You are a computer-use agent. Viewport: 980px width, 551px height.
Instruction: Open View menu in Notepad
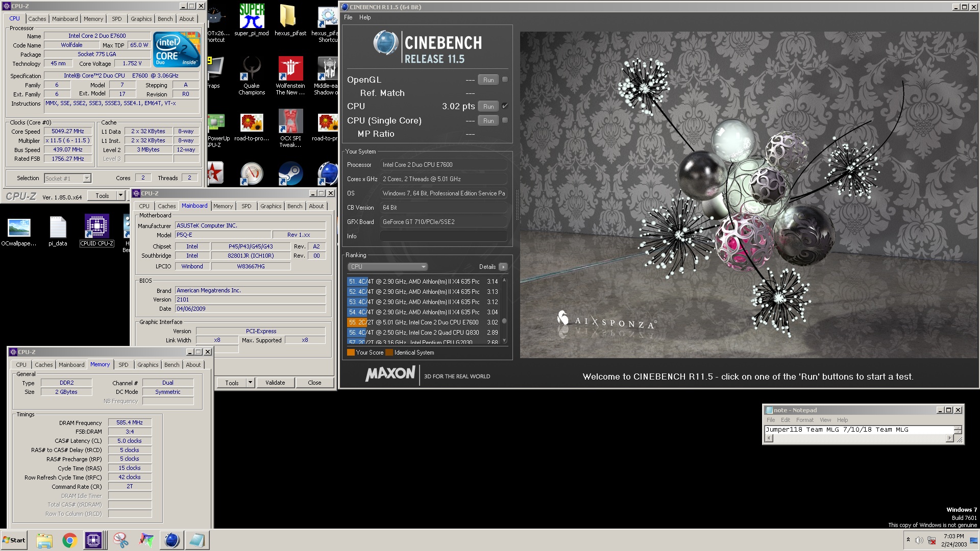825,420
